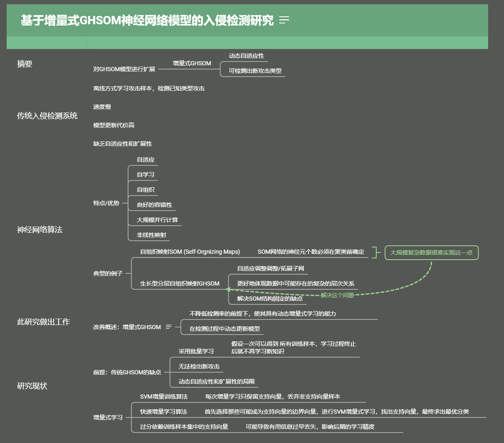Select the green callout 大规模复杂数据很难实现这一点

[x=431, y=252]
